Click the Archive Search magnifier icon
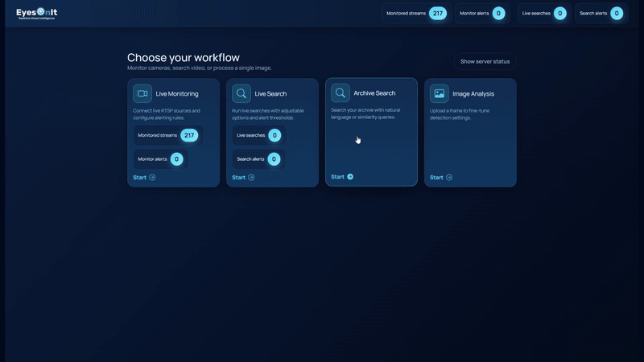Viewport: 644px width, 362px height. pos(341,93)
